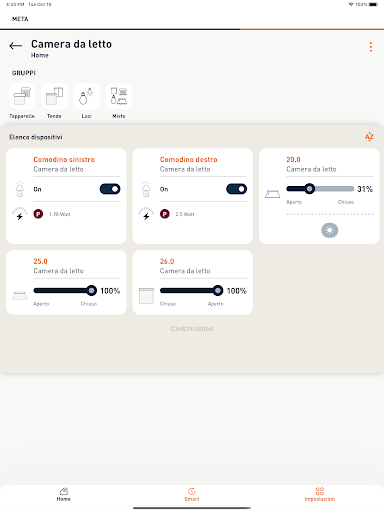Open the Comodino sinistro device title

click(64, 160)
